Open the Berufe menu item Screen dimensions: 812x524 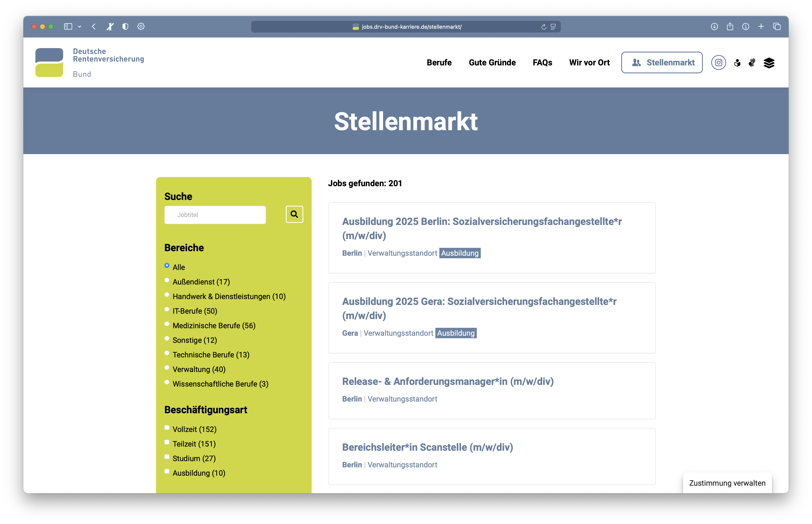439,63
